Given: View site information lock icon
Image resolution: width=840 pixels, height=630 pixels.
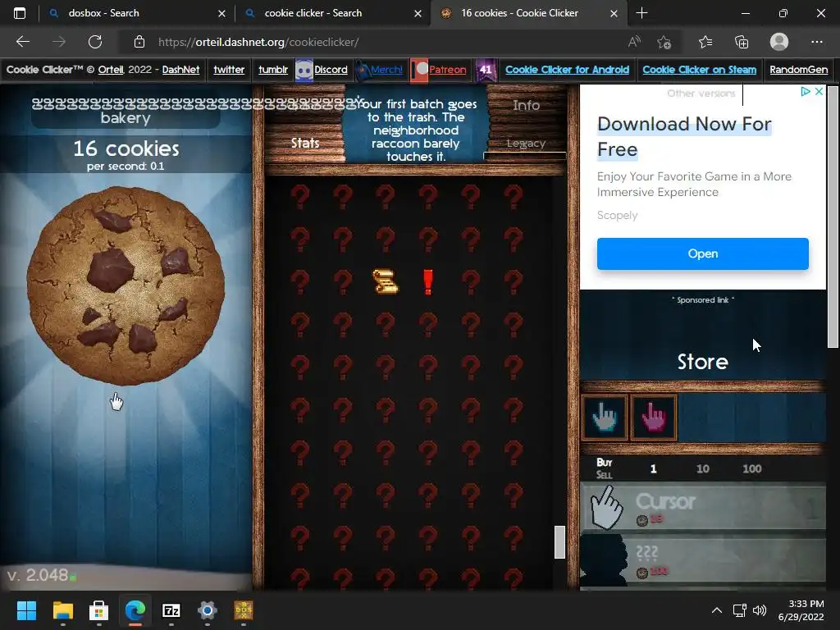Looking at the screenshot, I should 139,42.
